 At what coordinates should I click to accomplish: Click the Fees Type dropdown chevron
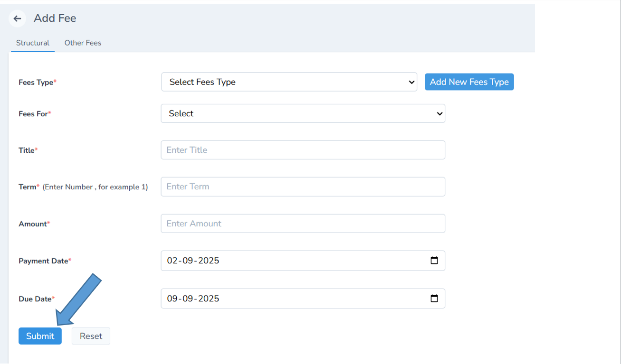pyautogui.click(x=411, y=82)
